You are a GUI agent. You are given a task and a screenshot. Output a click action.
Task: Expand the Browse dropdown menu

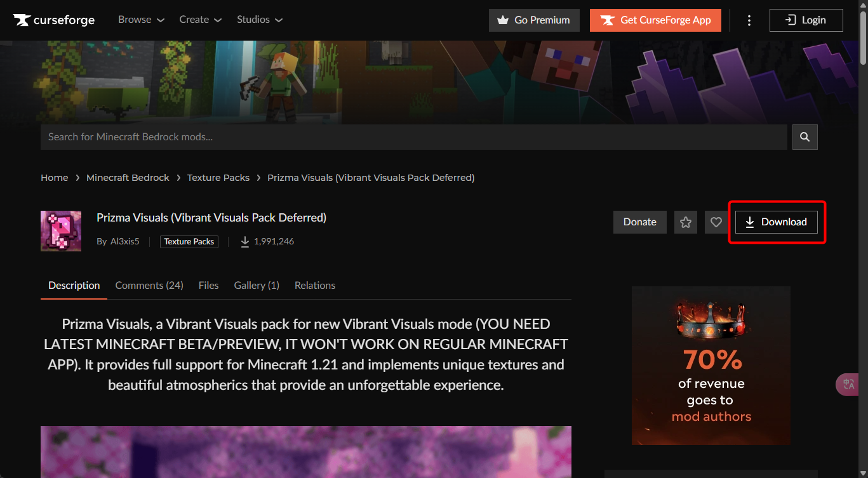pyautogui.click(x=141, y=20)
